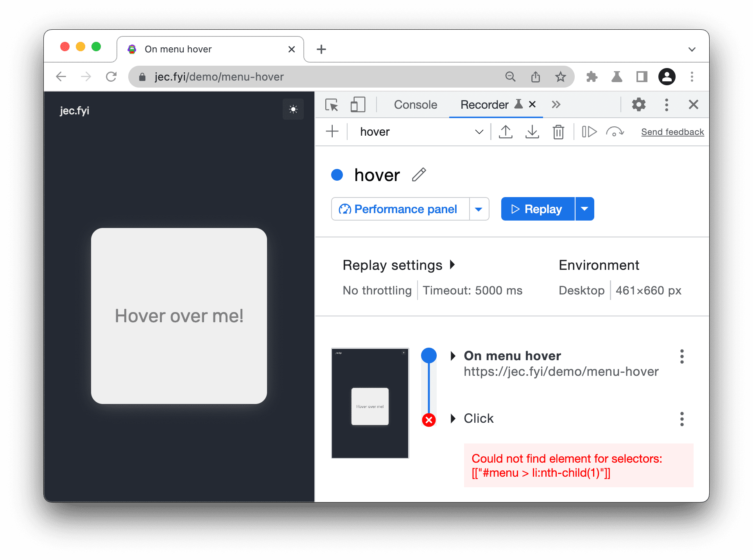753x560 pixels.
Task: Click the delete recording trash icon
Action: pyautogui.click(x=558, y=132)
